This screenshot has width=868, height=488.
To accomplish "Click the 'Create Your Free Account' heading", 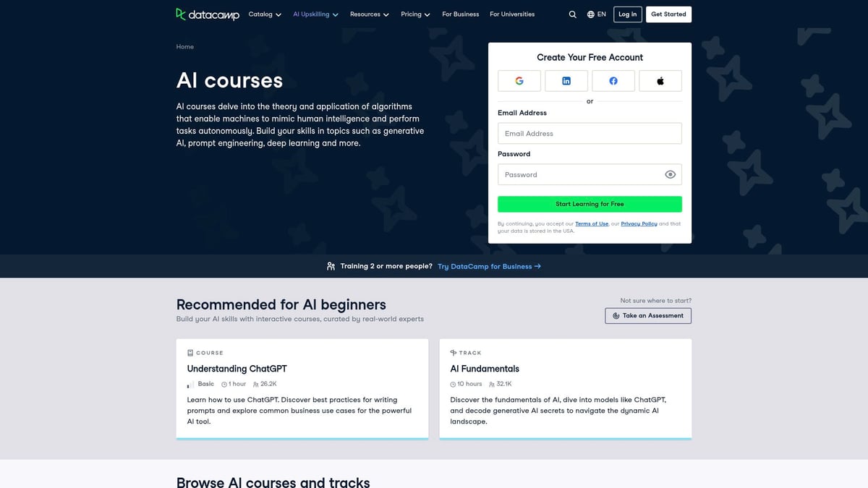I will 590,57.
